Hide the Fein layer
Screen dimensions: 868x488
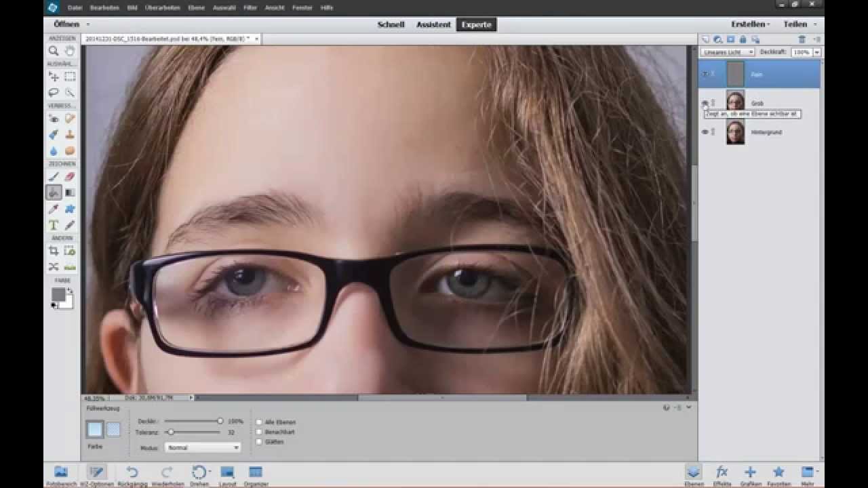tap(705, 74)
